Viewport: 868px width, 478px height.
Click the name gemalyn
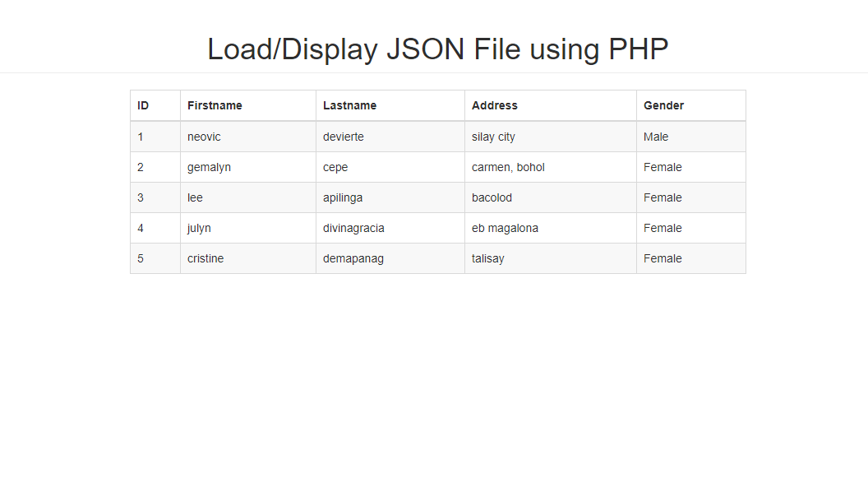[209, 167]
